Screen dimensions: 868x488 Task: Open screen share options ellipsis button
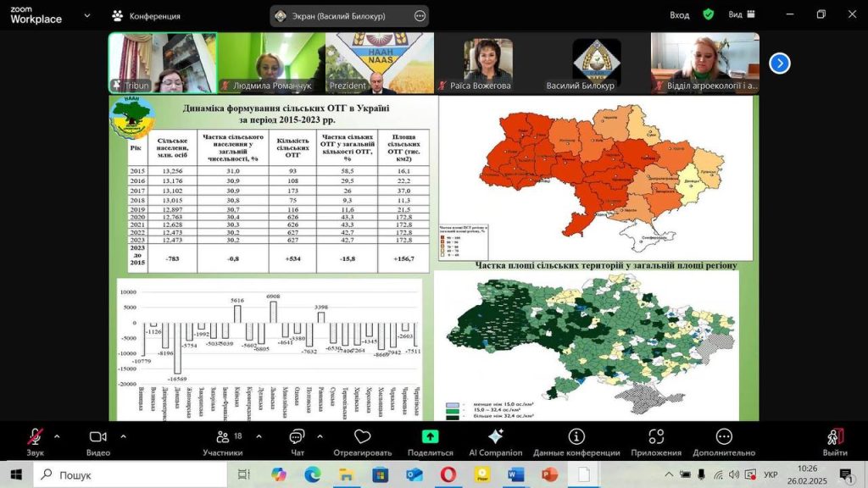point(420,15)
